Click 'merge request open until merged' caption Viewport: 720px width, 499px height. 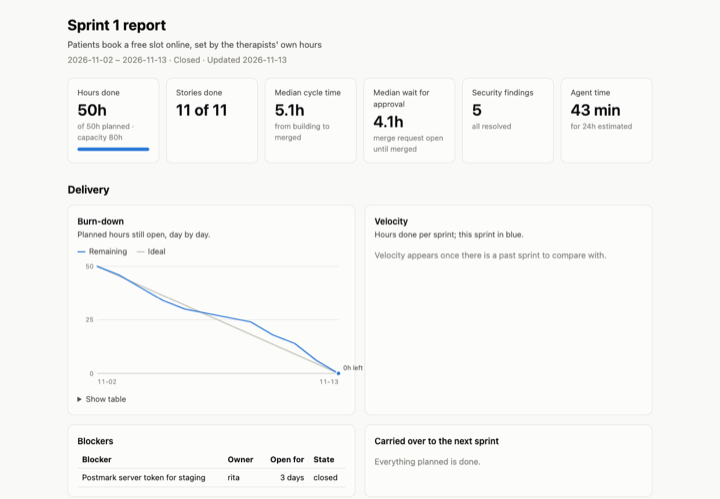408,143
